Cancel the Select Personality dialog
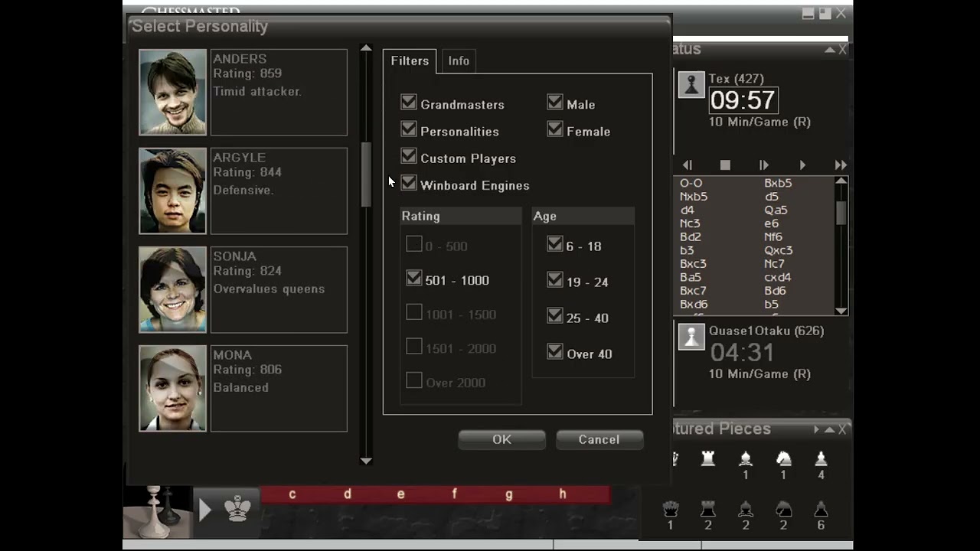 point(599,439)
